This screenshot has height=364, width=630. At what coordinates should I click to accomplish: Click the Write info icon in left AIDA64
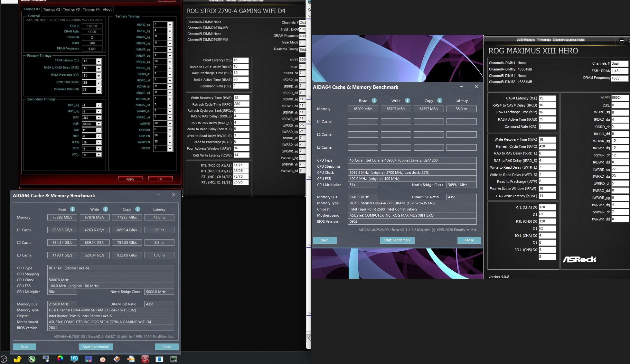(x=105, y=209)
